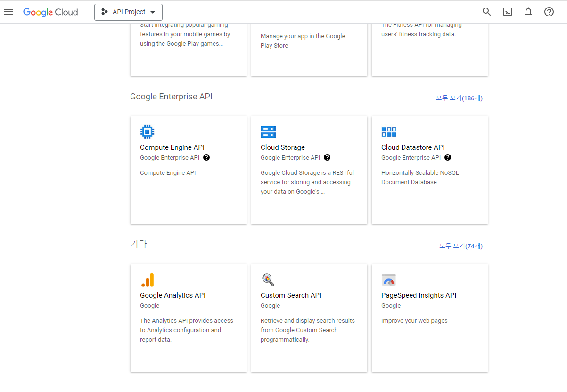Open the notifications bell
Viewport: 567px width, 392px height.
528,12
